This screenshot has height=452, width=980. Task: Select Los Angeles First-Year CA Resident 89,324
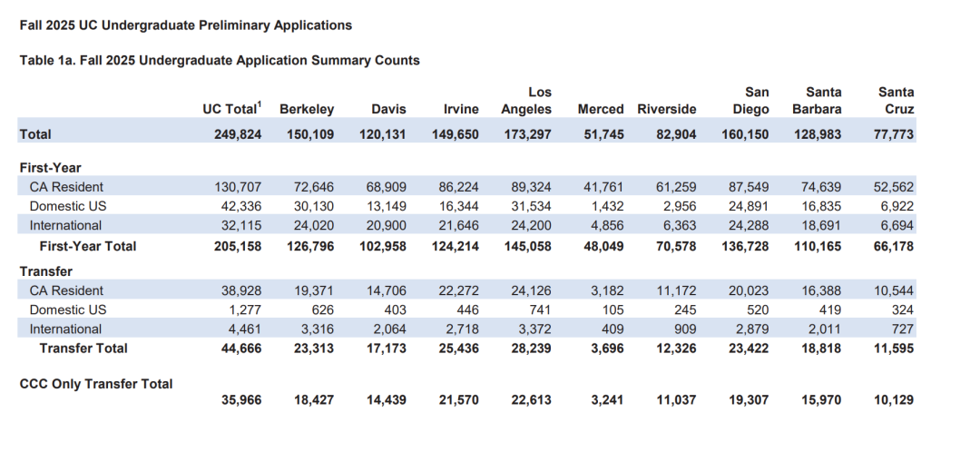coord(531,186)
